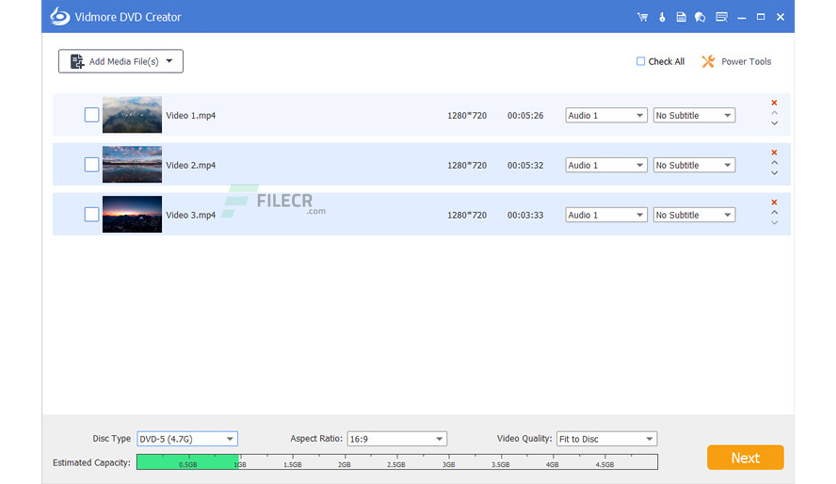Select the Video 1.mp4 mountain thumbnail
Image resolution: width=836 pixels, height=484 pixels.
(132, 115)
